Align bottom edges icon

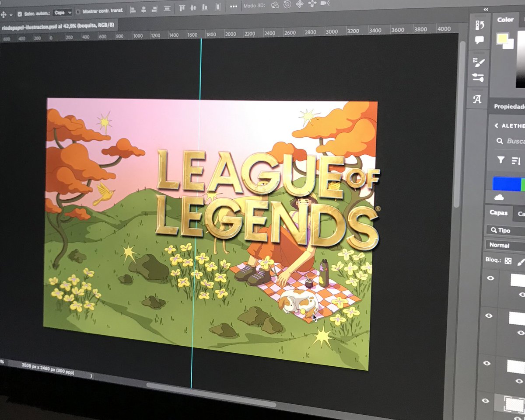pyautogui.click(x=204, y=7)
